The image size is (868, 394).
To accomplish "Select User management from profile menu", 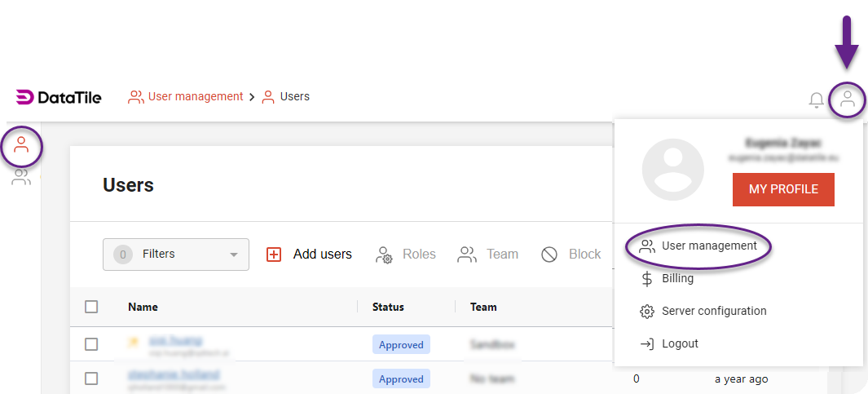I will pyautogui.click(x=708, y=246).
